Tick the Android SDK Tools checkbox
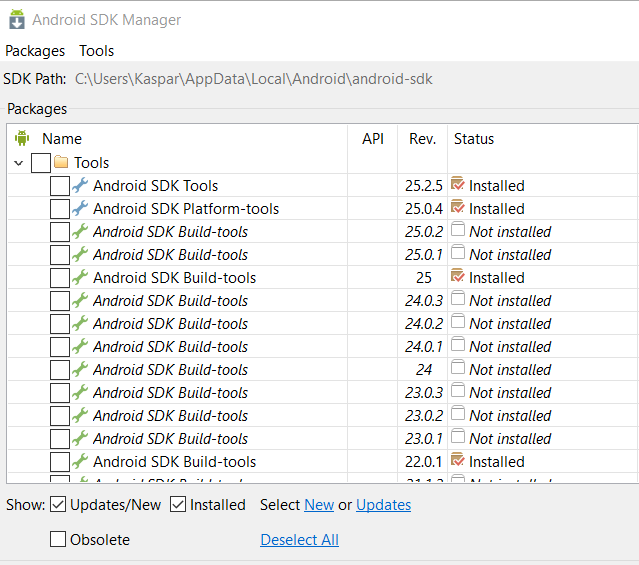The width and height of the screenshot is (639, 565). (x=60, y=186)
